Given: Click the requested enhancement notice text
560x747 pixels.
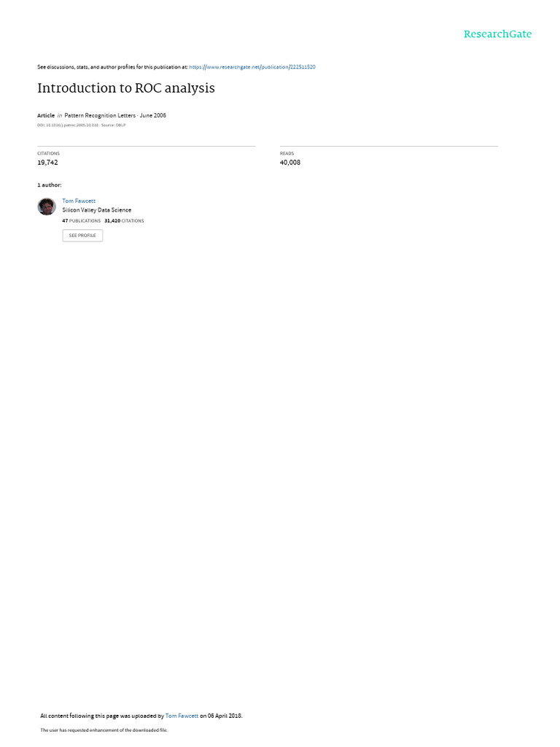Looking at the screenshot, I should [x=104, y=729].
